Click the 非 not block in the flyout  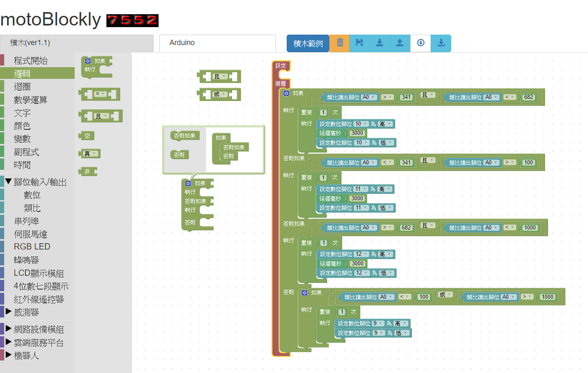[88, 171]
